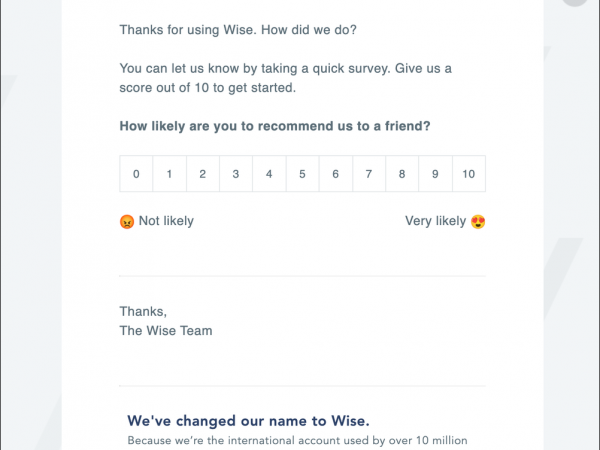Click the angry face emoji
This screenshot has width=600, height=450.
tap(126, 221)
